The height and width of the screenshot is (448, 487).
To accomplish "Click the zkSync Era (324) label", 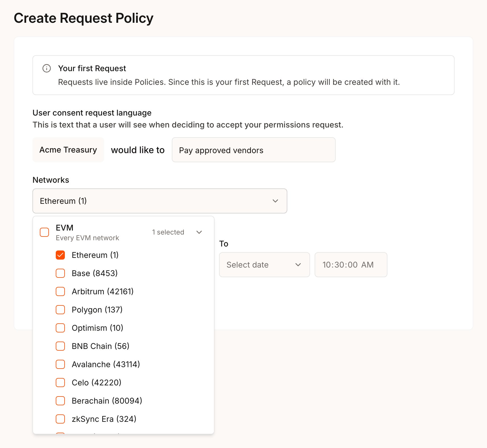I will [104, 419].
